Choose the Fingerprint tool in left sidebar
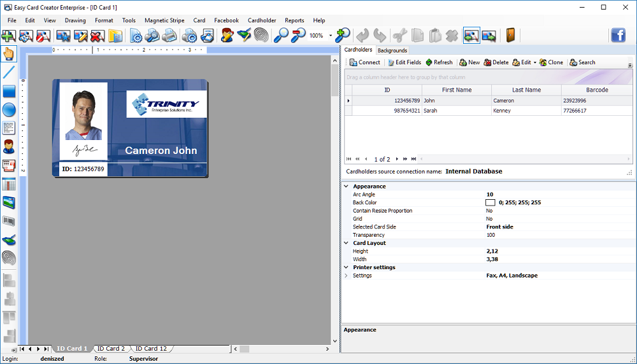 tap(9, 258)
